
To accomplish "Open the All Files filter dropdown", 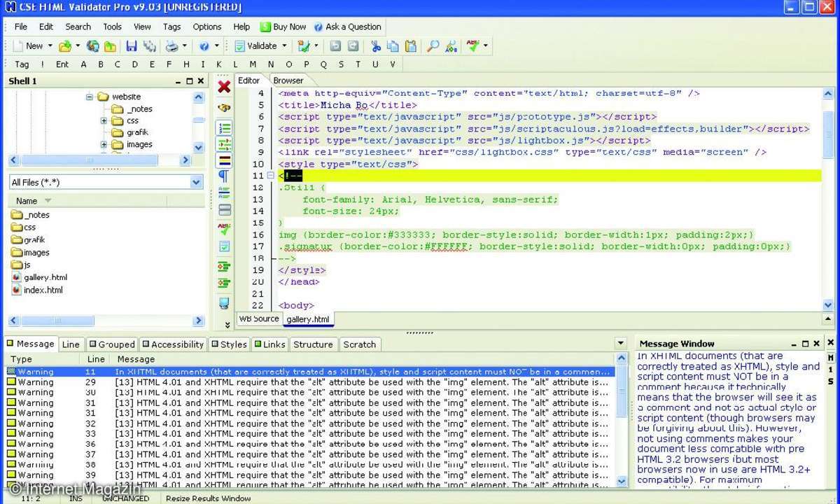I will 197,182.
